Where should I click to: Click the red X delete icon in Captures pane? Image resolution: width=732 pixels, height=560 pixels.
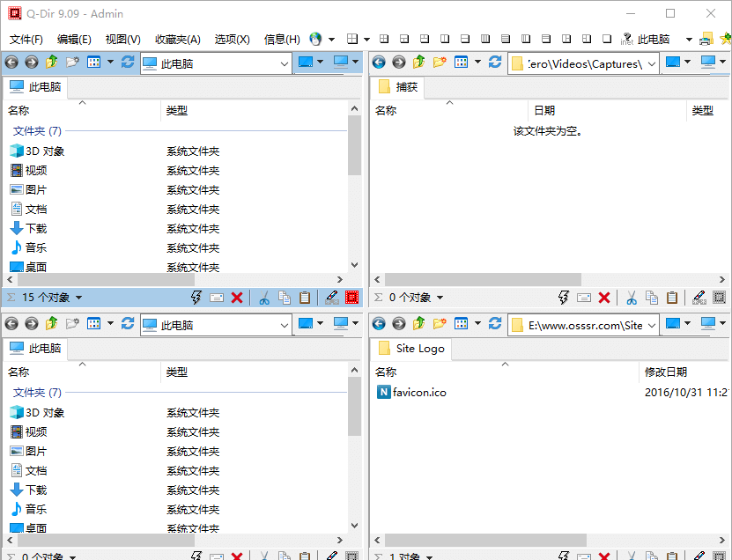pyautogui.click(x=604, y=298)
